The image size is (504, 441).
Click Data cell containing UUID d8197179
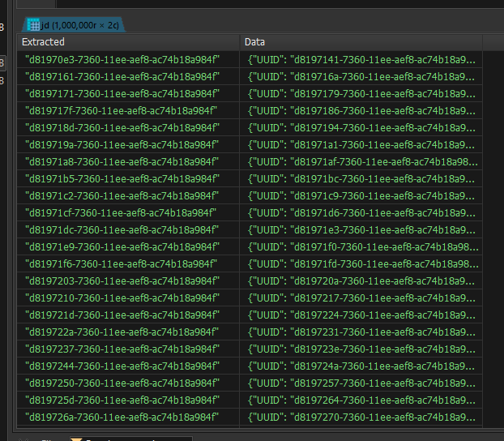point(361,94)
